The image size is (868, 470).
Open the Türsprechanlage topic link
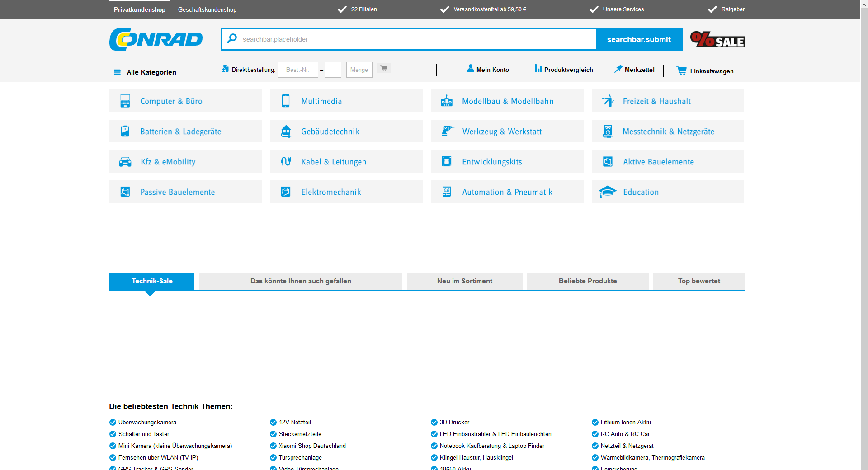(300, 458)
